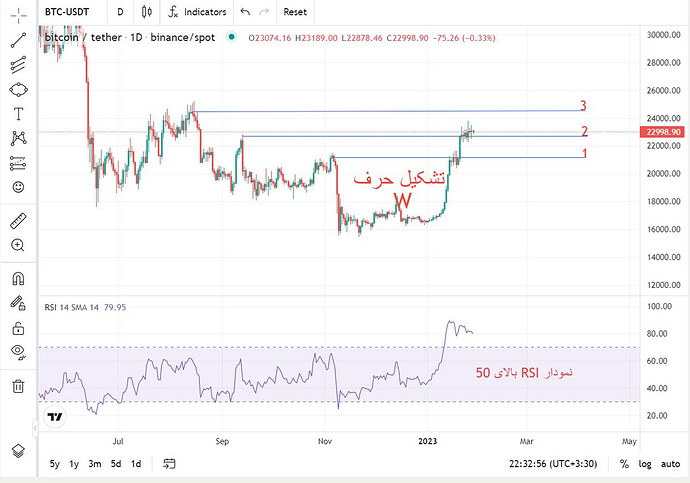Select the trend line drawing tool

[x=18, y=40]
